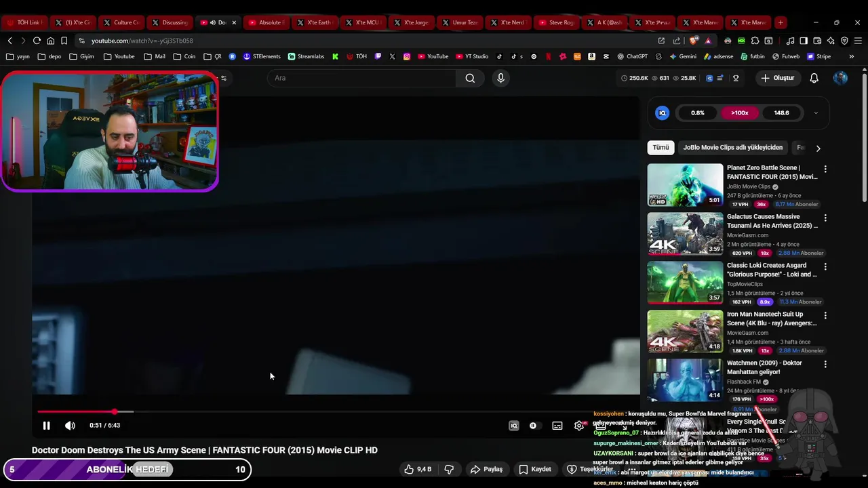This screenshot has height=488, width=868.
Task: Switch to the Absolute browser tab
Action: point(266,22)
